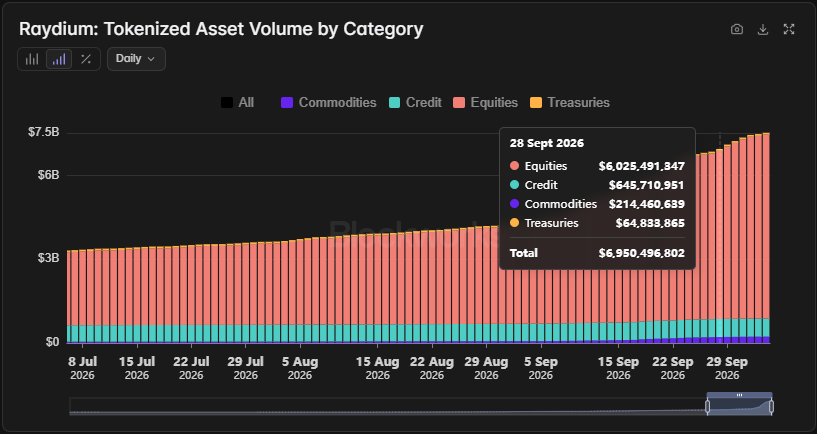The height and width of the screenshot is (434, 817).
Task: Open the Daily interval dropdown
Action: pyautogui.click(x=136, y=59)
